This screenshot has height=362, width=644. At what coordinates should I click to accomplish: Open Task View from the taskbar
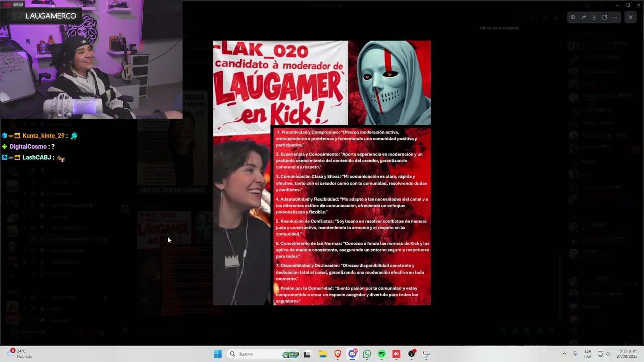pos(307,354)
